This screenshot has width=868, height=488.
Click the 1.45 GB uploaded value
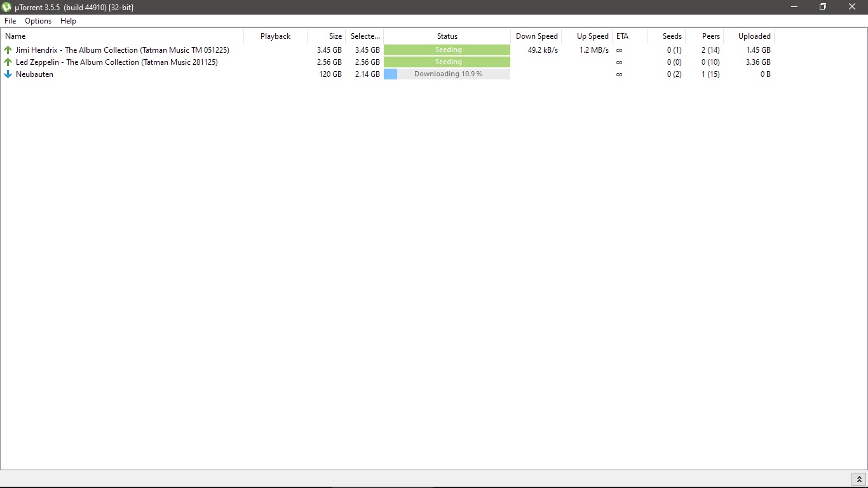[758, 50]
